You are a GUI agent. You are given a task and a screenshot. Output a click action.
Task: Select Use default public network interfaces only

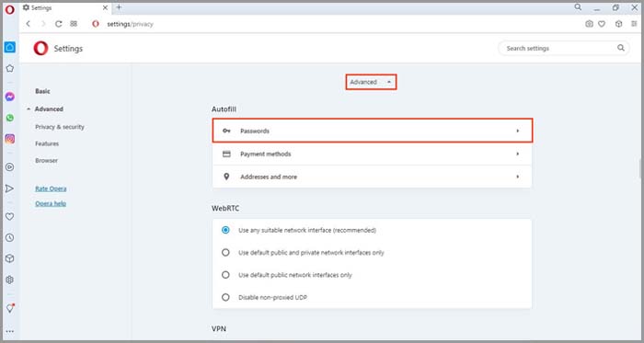point(225,275)
